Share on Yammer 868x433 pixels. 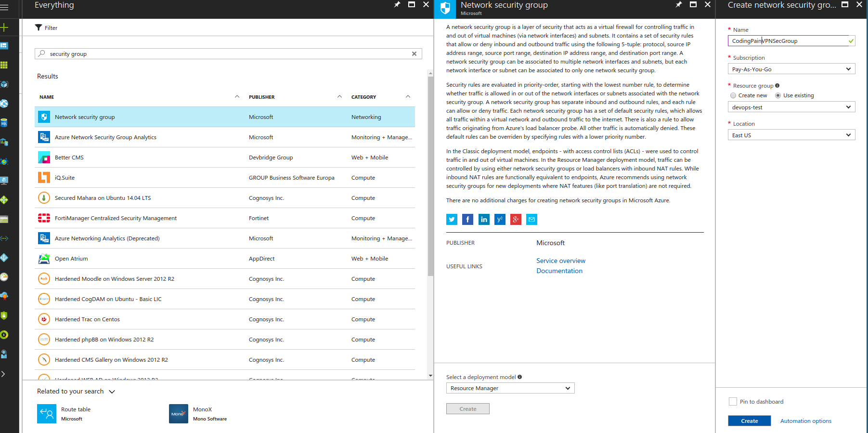pos(500,220)
